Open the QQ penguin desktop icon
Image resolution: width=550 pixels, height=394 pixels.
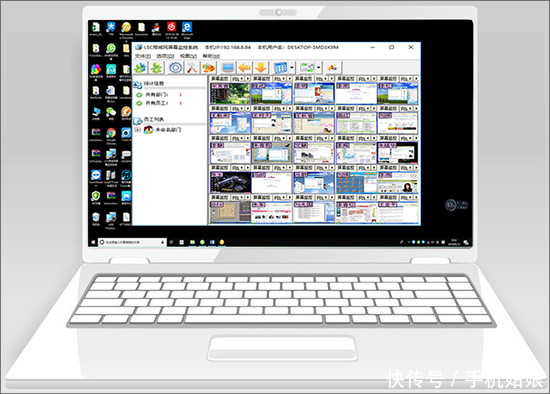point(156,28)
